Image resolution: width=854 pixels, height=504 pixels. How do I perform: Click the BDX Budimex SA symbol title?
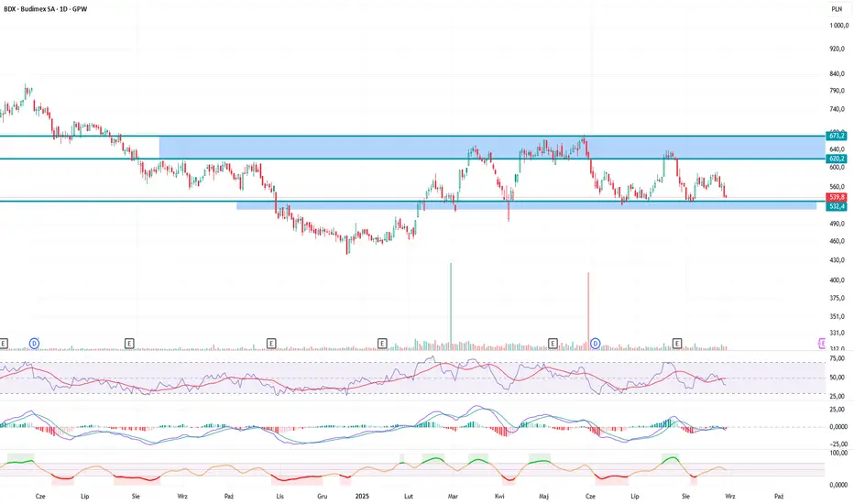tap(45, 9)
